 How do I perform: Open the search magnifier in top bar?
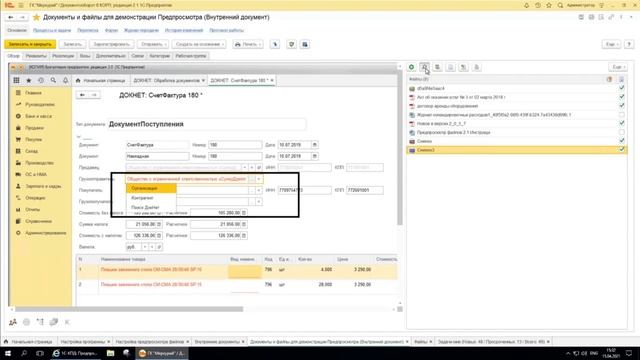[560, 5]
